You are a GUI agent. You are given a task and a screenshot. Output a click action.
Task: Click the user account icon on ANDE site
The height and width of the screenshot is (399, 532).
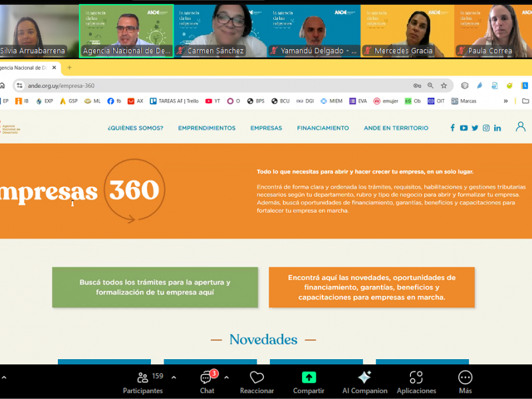tap(521, 126)
